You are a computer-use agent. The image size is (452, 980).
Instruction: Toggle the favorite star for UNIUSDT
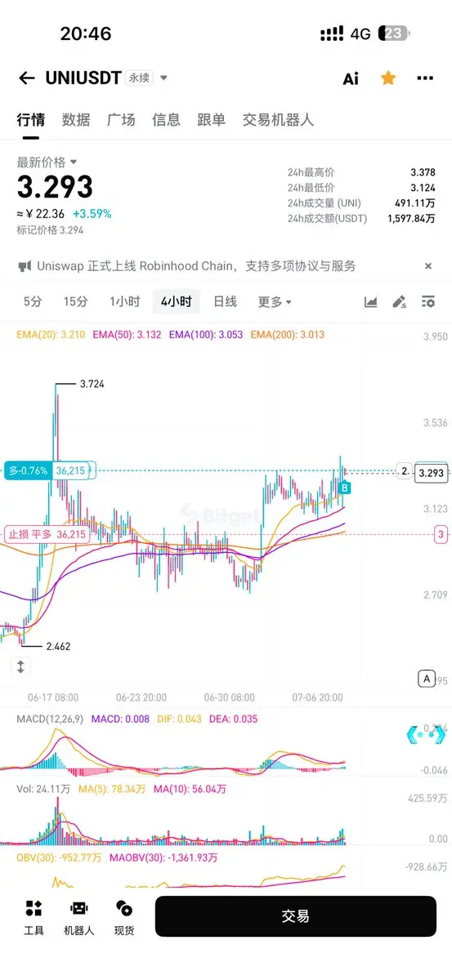(388, 78)
